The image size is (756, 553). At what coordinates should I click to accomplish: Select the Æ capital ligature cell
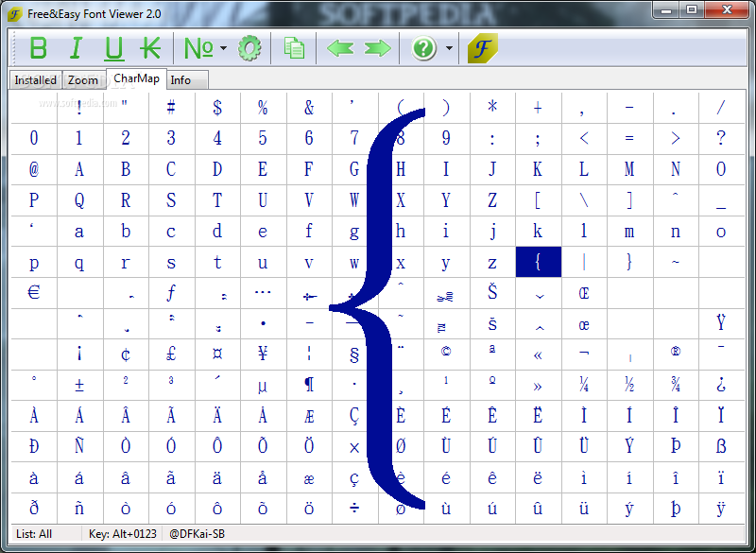pos(309,416)
